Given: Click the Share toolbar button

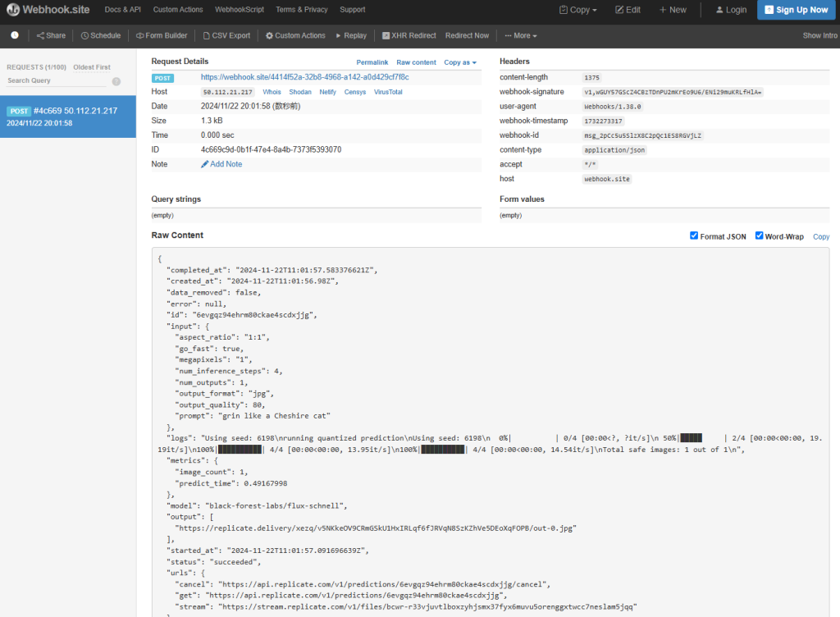Looking at the screenshot, I should pyautogui.click(x=51, y=36).
